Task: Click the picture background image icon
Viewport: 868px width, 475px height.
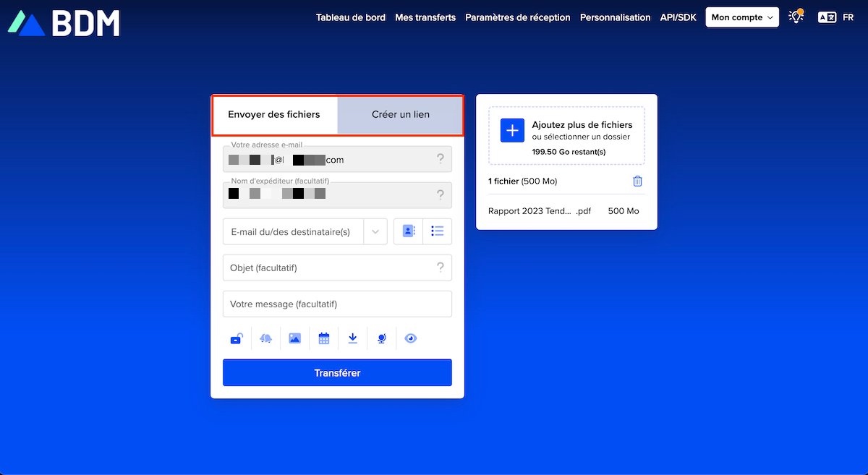Action: (294, 338)
